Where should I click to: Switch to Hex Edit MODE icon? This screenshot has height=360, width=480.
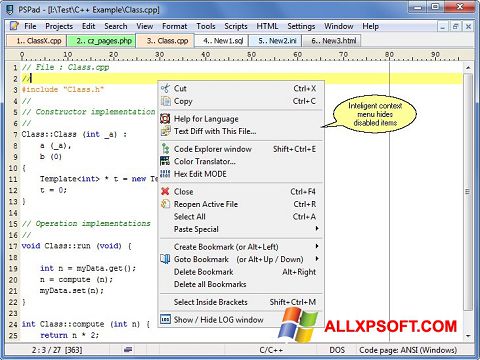pos(165,174)
